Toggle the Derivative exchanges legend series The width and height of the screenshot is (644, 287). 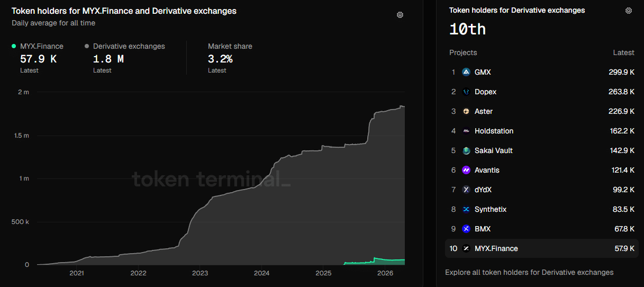click(124, 47)
